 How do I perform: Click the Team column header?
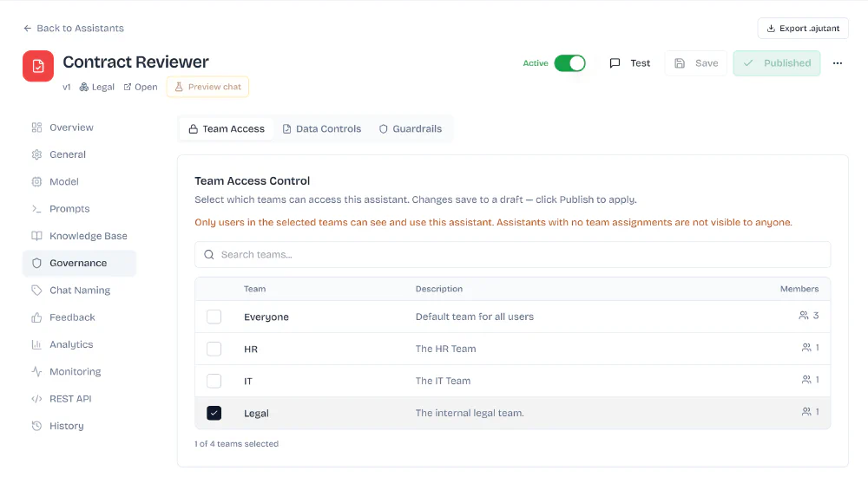pyautogui.click(x=254, y=289)
